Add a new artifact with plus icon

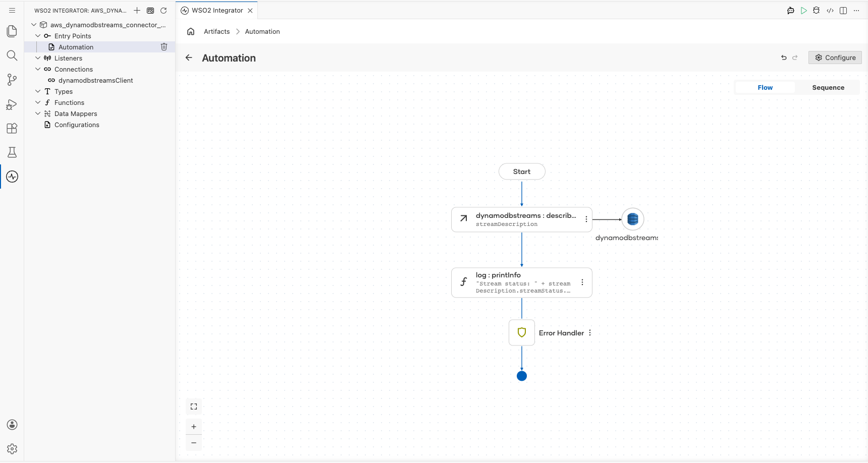pos(137,10)
